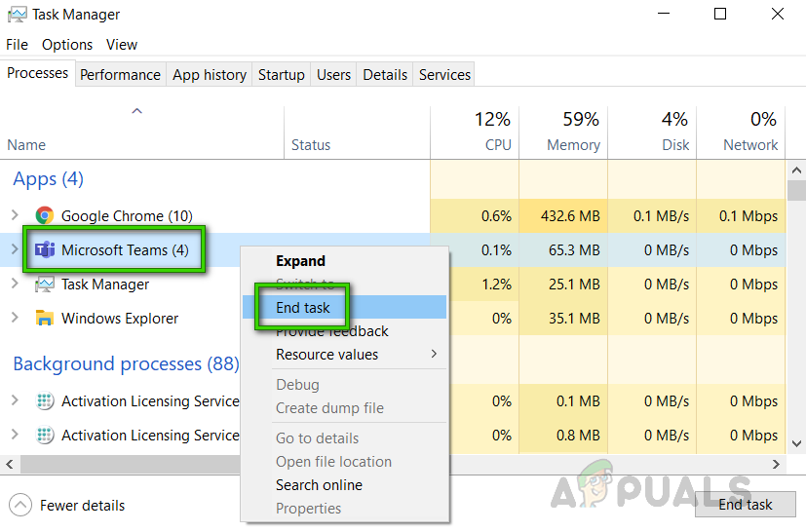The image size is (806, 532).
Task: Open the Startup tab
Action: (x=281, y=75)
